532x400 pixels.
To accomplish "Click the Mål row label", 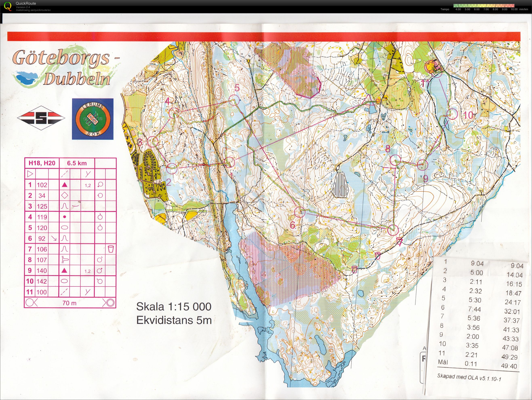I will [443, 362].
